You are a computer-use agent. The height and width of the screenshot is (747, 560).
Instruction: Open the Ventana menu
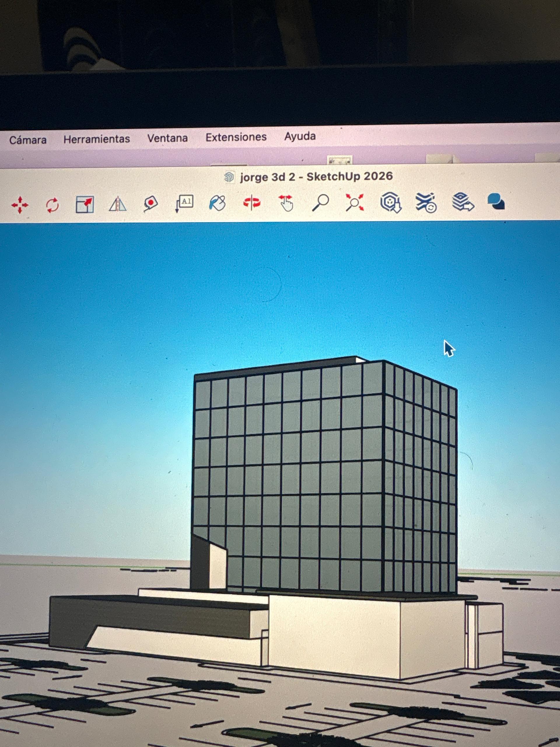[167, 138]
